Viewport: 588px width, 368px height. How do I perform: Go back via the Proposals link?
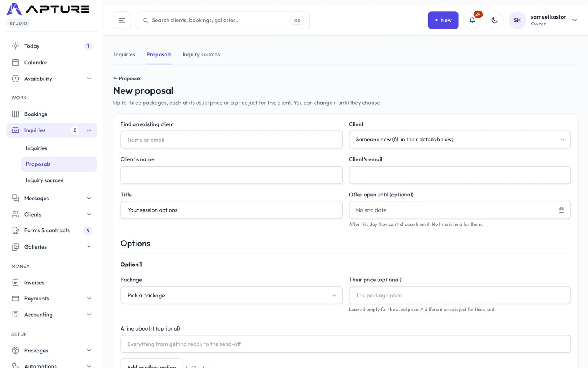coord(127,79)
